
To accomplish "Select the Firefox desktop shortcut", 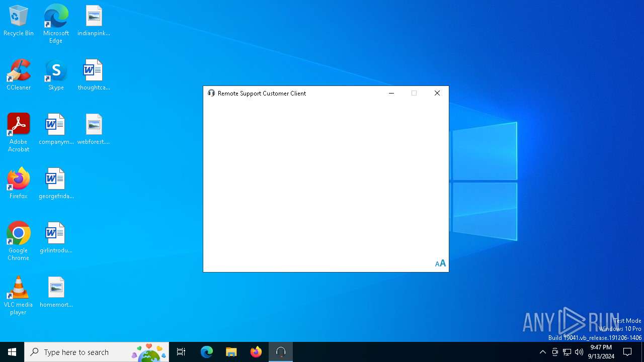I will click(x=19, y=184).
